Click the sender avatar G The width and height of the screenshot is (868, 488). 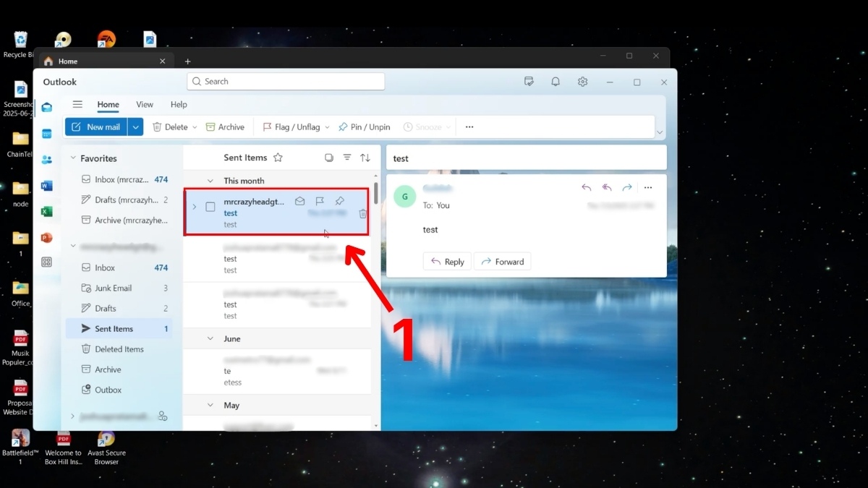[x=404, y=197]
